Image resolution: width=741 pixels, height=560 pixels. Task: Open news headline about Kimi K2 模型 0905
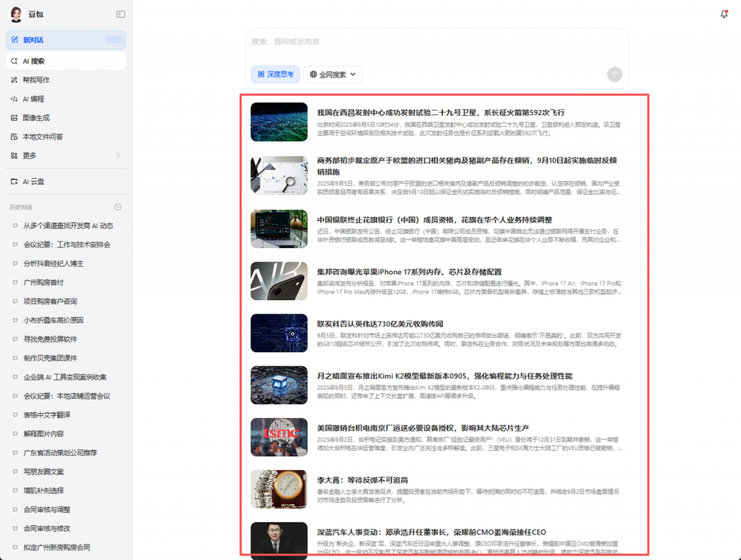click(444, 376)
